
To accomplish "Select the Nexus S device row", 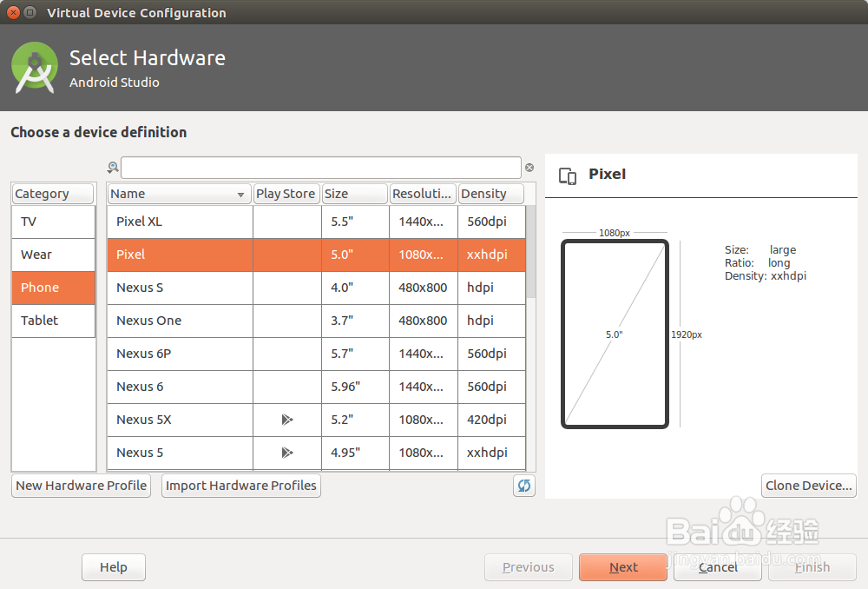I will pyautogui.click(x=316, y=288).
